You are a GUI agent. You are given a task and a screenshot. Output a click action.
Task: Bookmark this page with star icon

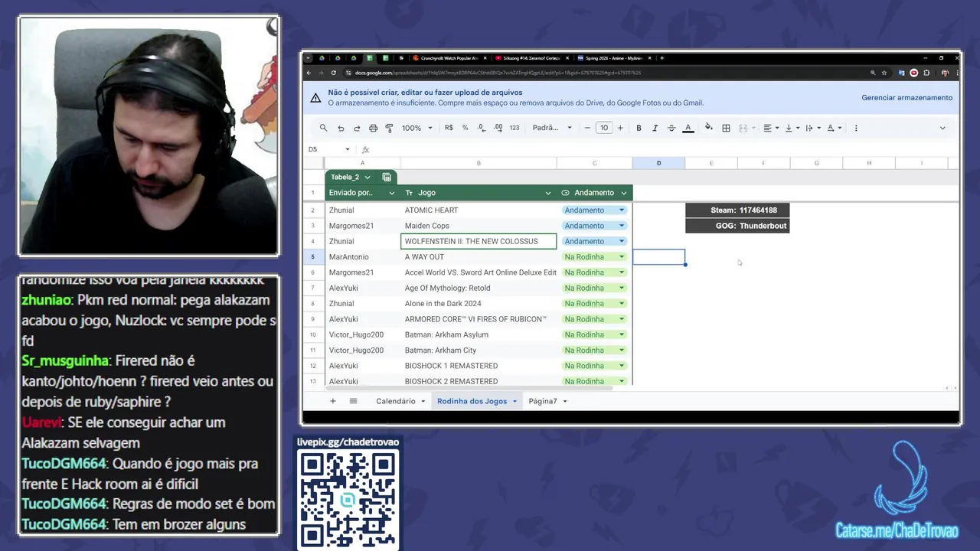[884, 73]
